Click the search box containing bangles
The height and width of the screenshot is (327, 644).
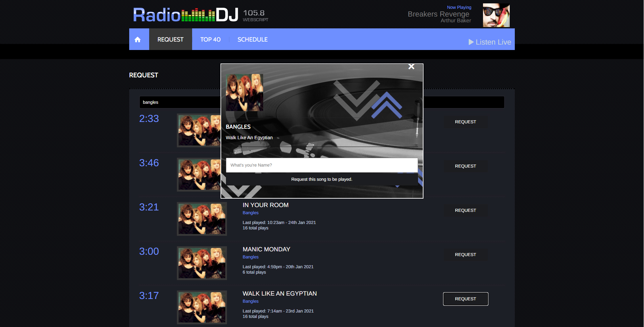[x=179, y=102]
